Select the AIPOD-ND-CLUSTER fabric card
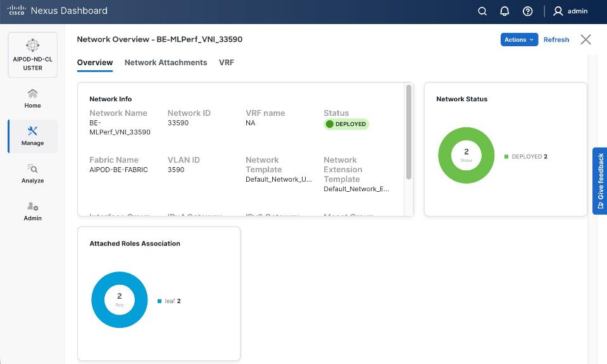Image resolution: width=607 pixels, height=364 pixels. (33, 55)
